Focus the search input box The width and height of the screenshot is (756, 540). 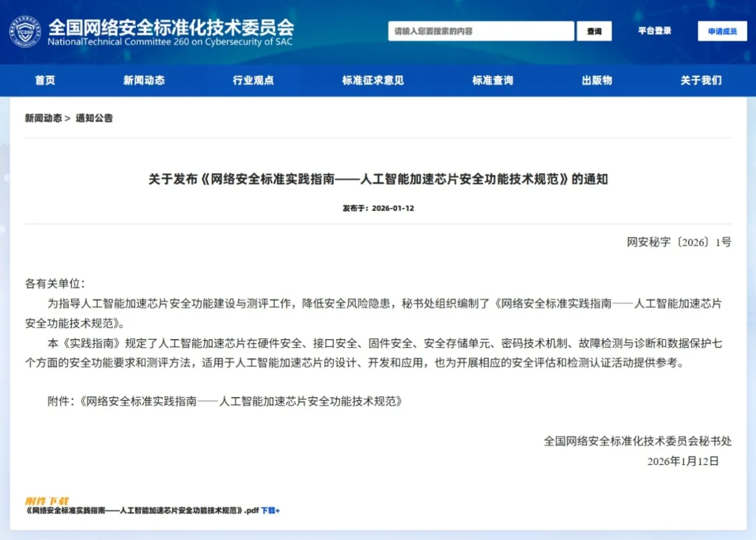coord(481,32)
